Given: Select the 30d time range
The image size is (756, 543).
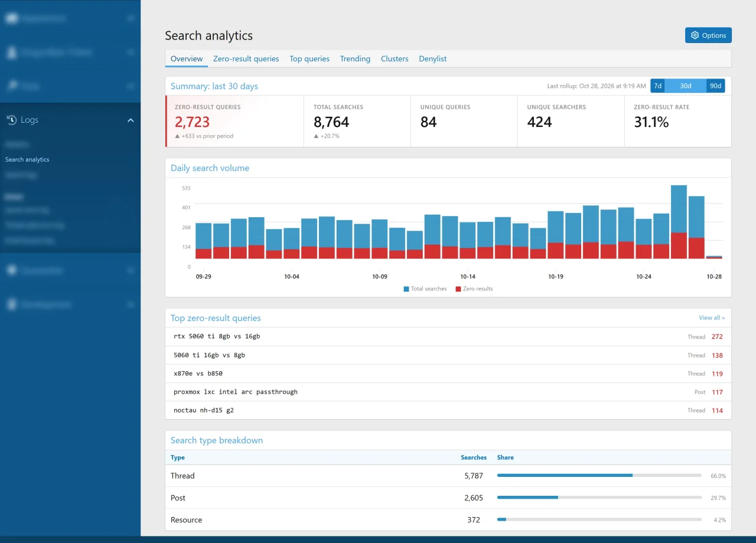Looking at the screenshot, I should click(685, 86).
